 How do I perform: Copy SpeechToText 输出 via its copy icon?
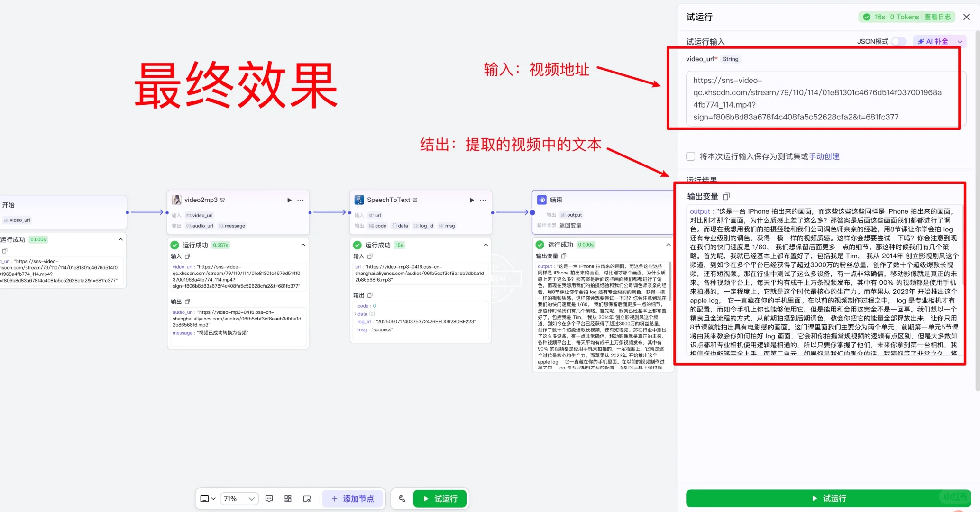click(x=370, y=295)
